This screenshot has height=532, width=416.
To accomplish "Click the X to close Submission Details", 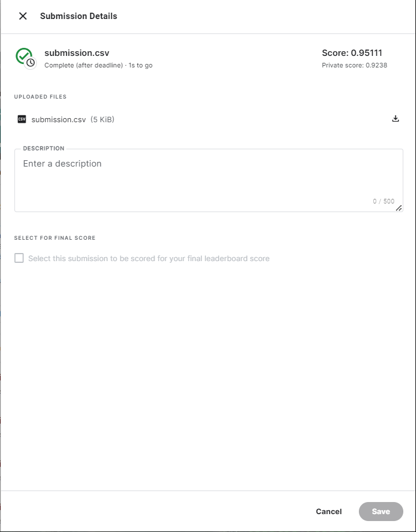I will (22, 16).
